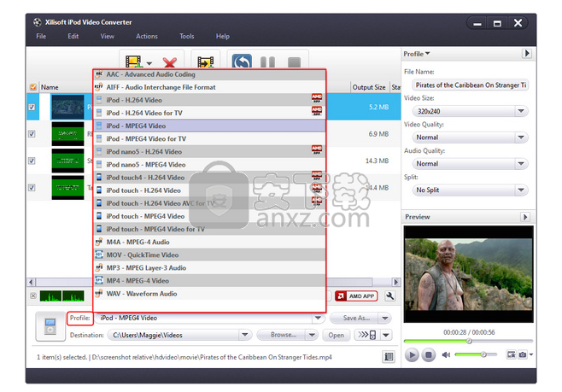Select iPod nano5 - MPEG4 Video profile
Image resolution: width=562 pixels, height=392 pixels.
pyautogui.click(x=209, y=165)
